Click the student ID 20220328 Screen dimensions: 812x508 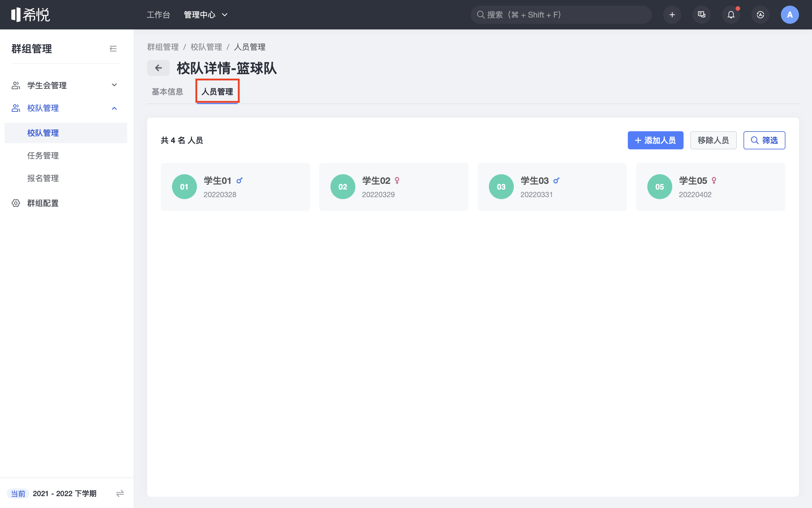220,195
